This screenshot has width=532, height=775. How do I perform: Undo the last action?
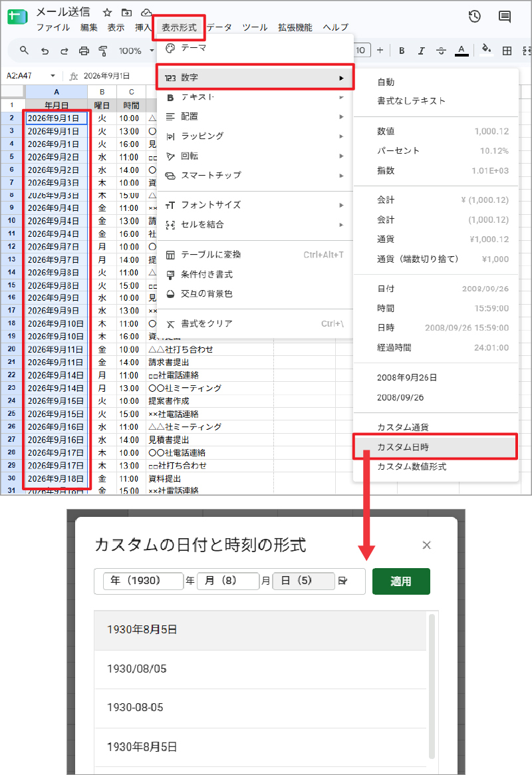(x=45, y=51)
